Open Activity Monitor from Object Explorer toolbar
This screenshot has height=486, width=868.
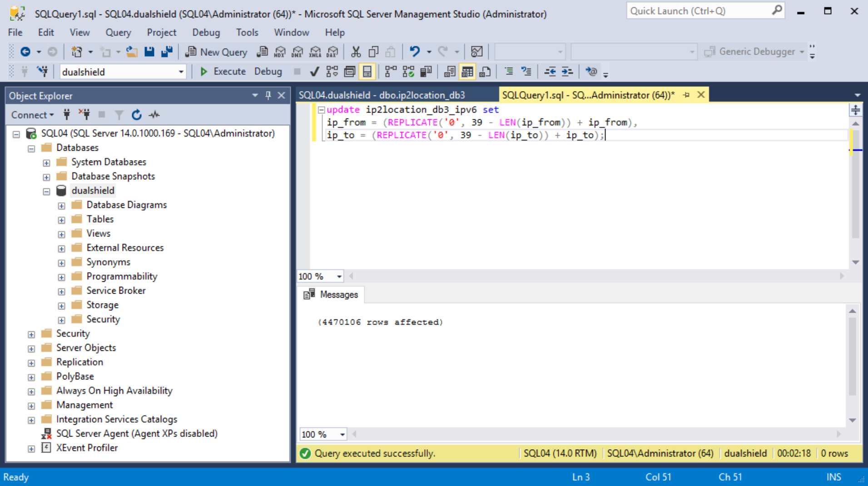154,115
